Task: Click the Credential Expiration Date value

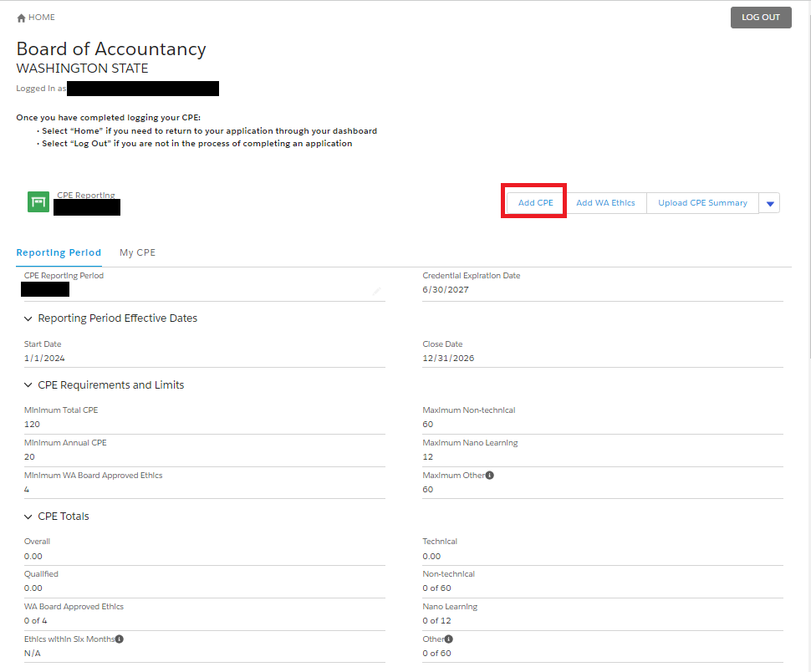Action: pyautogui.click(x=446, y=290)
